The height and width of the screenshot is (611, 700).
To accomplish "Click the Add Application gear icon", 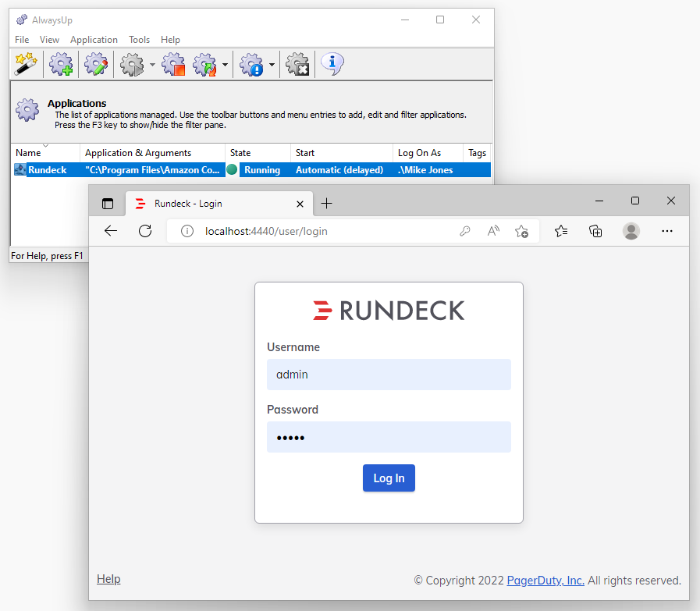I will (x=61, y=64).
